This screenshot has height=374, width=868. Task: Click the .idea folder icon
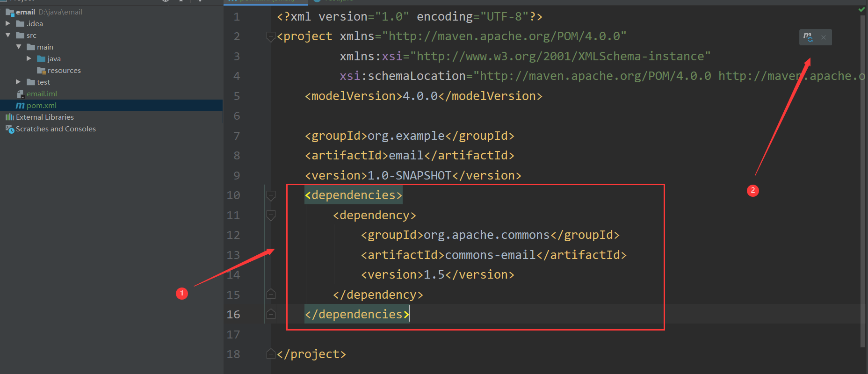click(x=20, y=24)
